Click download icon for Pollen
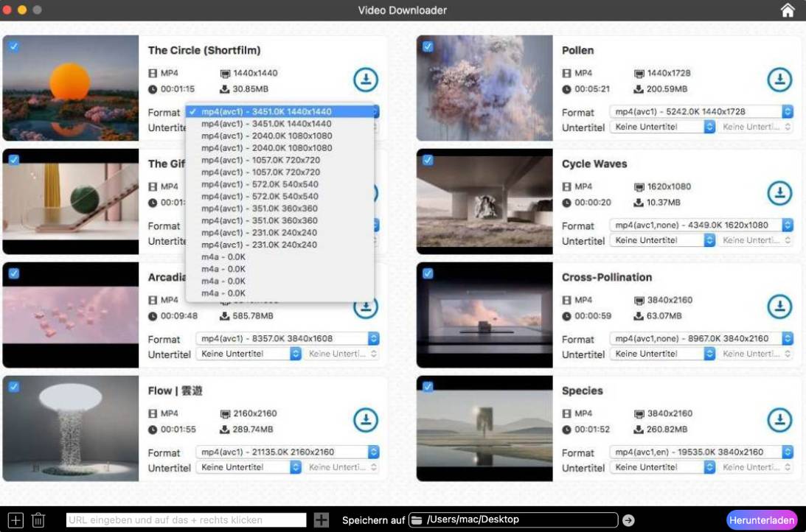The height and width of the screenshot is (532, 806). (x=779, y=80)
